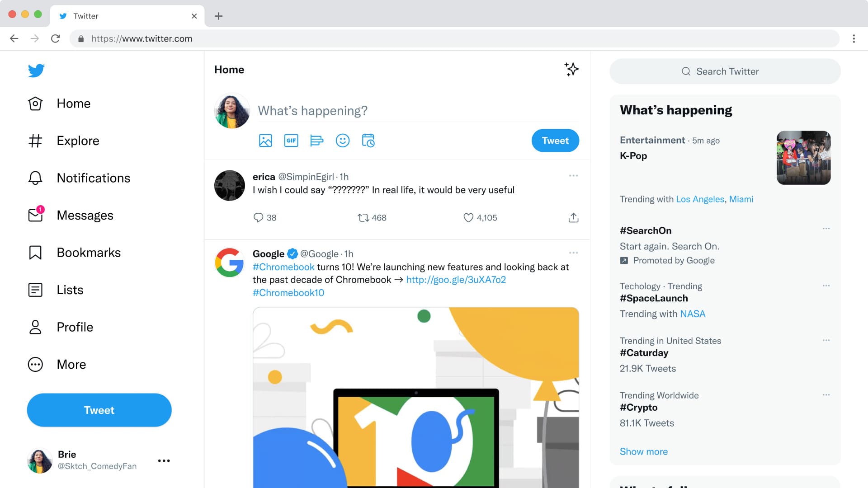
Task: Click the Home navigation icon in sidebar
Action: (x=36, y=103)
